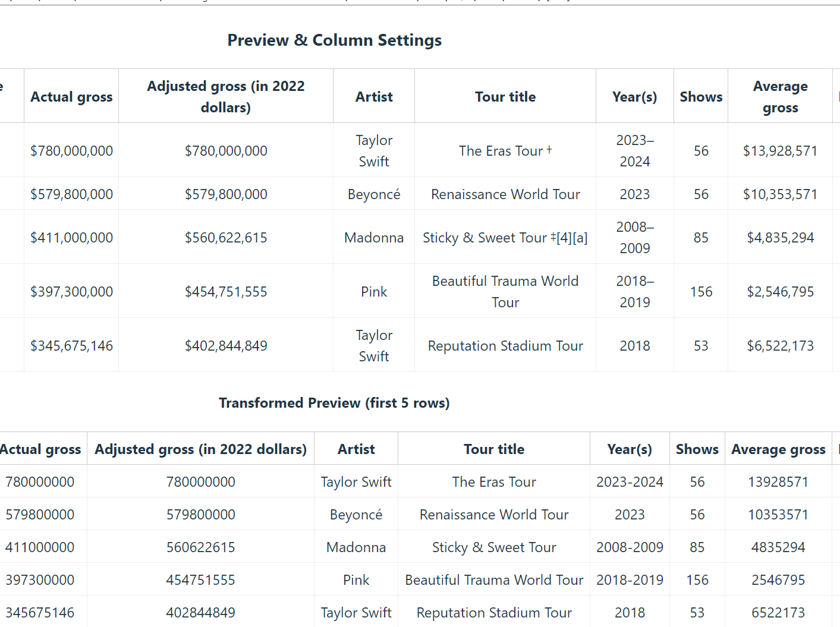Select 'Average gross' header in Transformed Preview table
Viewport: 840px width, 627px height.
coord(778,449)
